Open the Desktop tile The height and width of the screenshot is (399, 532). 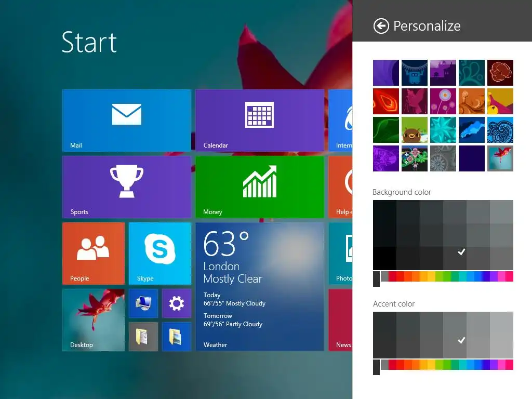tap(94, 320)
